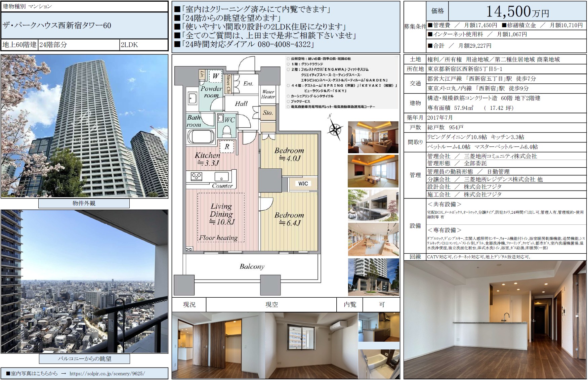The height and width of the screenshot is (380, 588).
Task: Open the tower exterior photo with cherry blossoms
Action: [x=84, y=126]
